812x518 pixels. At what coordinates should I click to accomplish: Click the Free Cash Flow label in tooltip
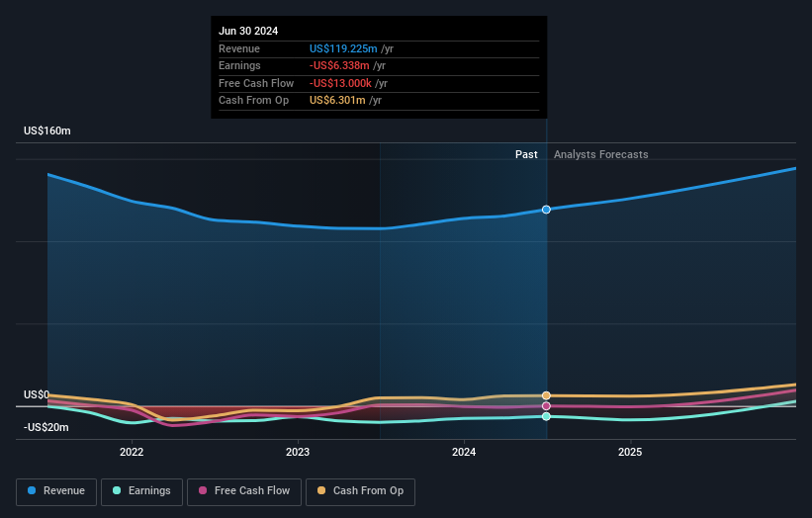point(256,83)
